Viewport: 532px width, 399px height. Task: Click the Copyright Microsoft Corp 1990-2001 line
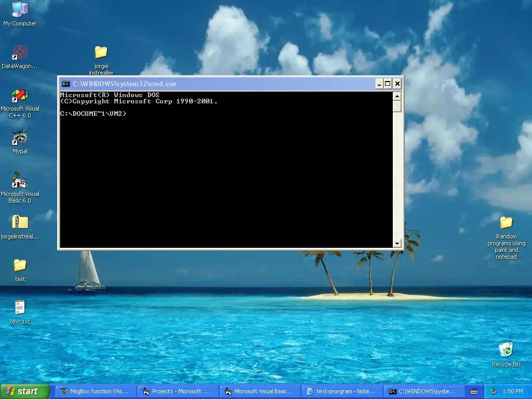[x=139, y=101]
